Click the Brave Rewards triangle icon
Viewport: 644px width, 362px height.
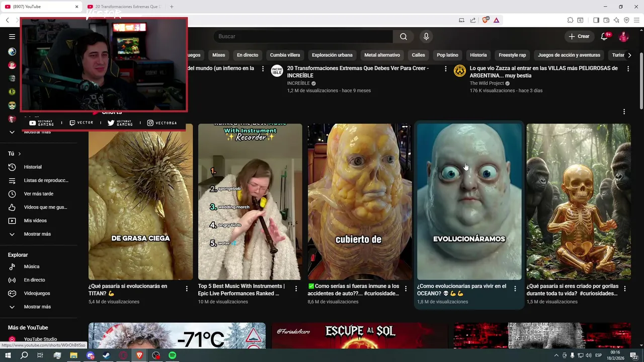point(497,20)
